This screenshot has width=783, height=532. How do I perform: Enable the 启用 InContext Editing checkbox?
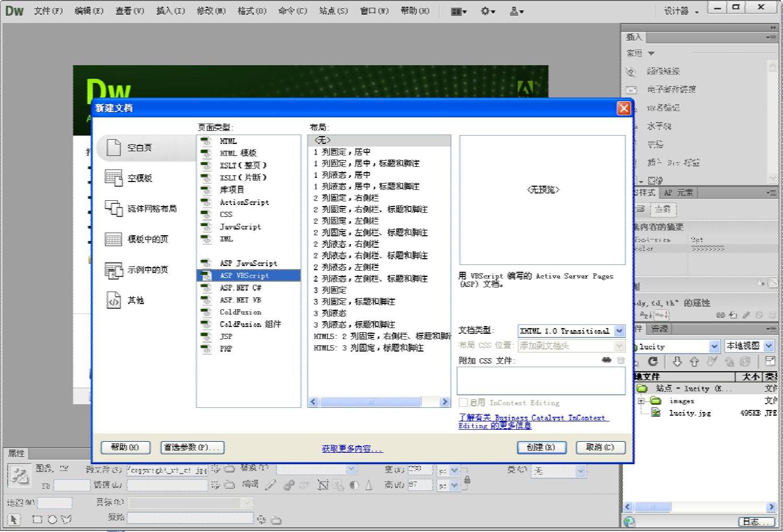click(x=463, y=402)
